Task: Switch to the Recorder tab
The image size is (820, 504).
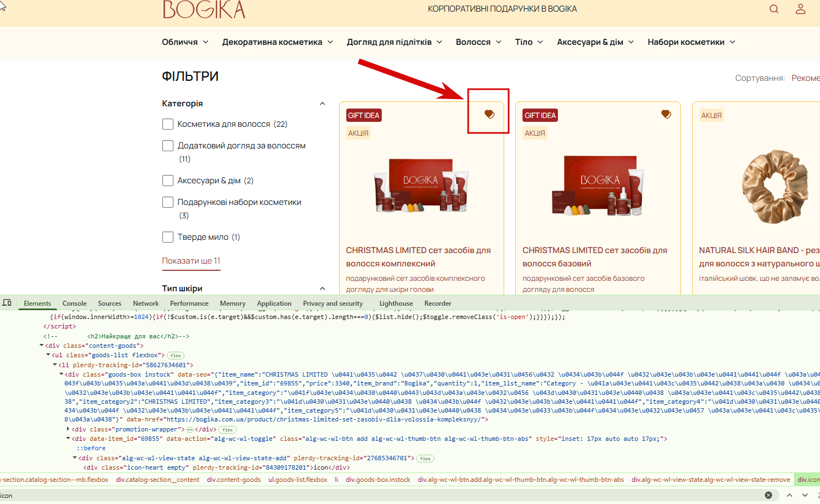Action: [x=438, y=304]
